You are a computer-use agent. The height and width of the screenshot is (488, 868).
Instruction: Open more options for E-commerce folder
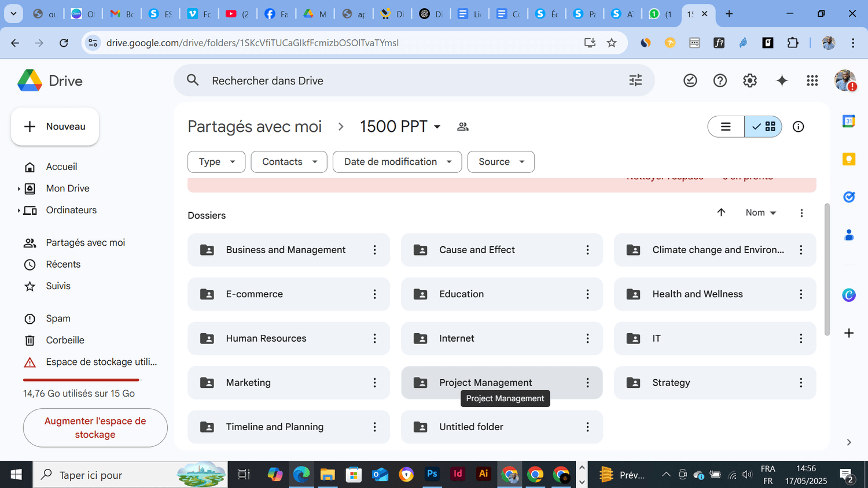[x=374, y=294]
